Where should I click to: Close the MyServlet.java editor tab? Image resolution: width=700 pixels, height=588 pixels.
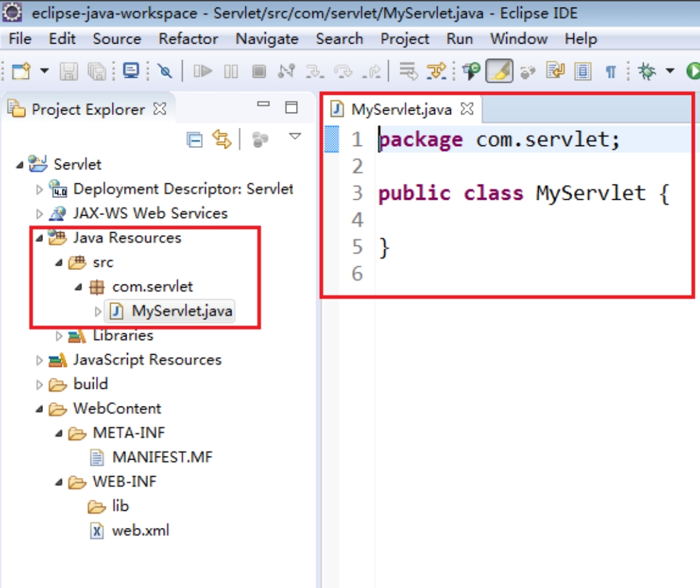(467, 109)
